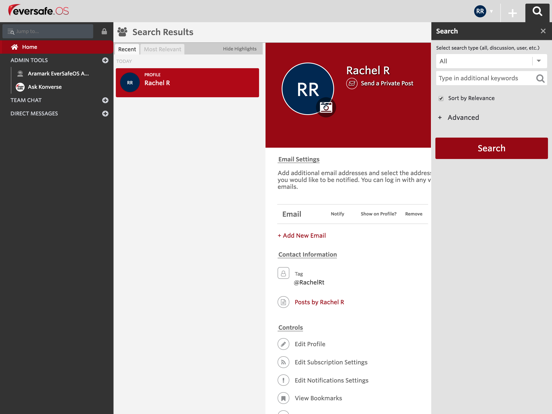Click the plus icon in top header

pos(513,13)
